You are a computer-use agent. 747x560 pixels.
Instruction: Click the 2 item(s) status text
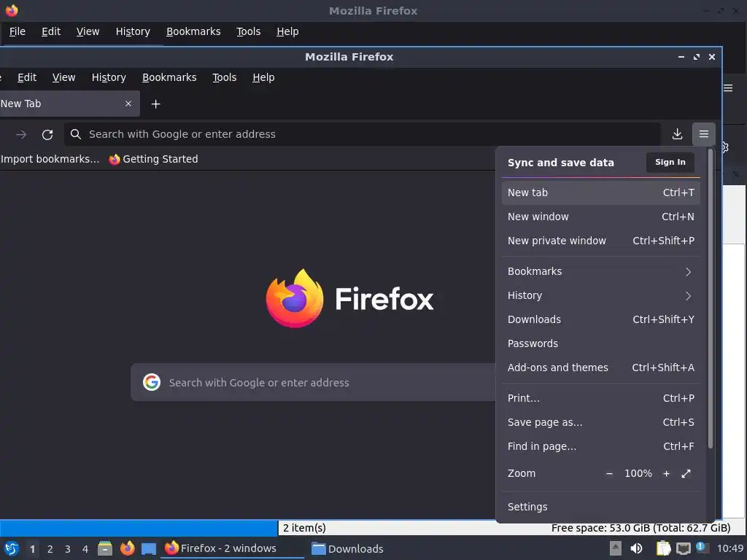tap(304, 528)
